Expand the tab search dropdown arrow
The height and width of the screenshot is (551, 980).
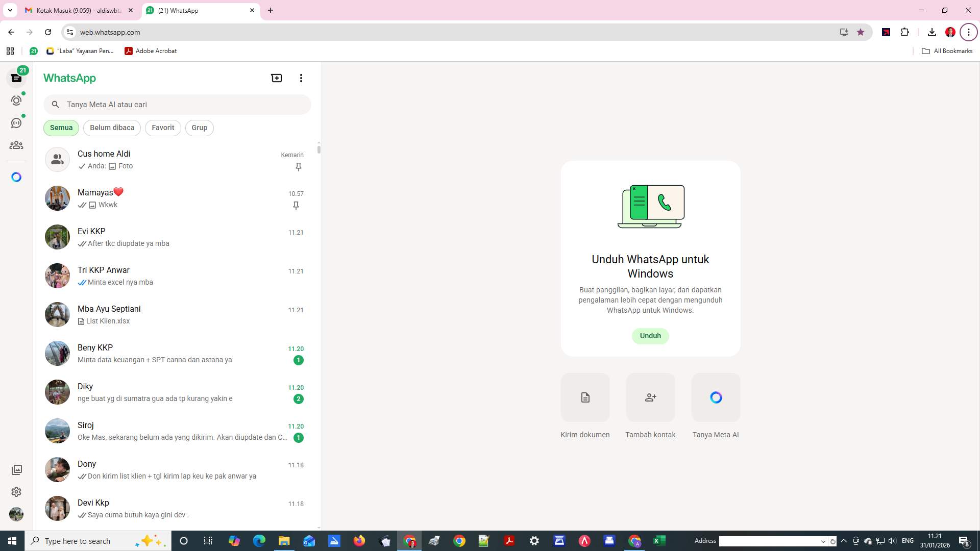tap(10, 10)
